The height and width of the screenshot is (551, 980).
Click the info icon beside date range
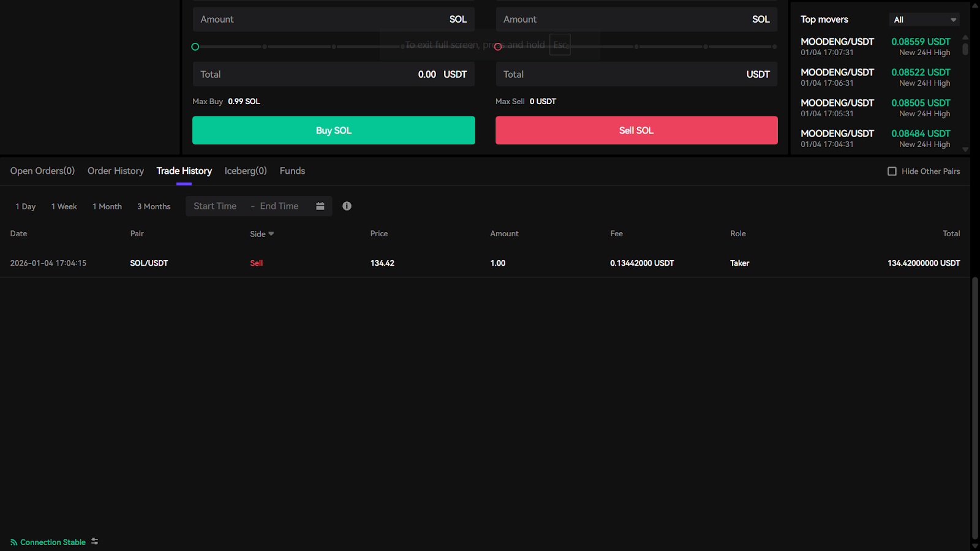tap(347, 206)
